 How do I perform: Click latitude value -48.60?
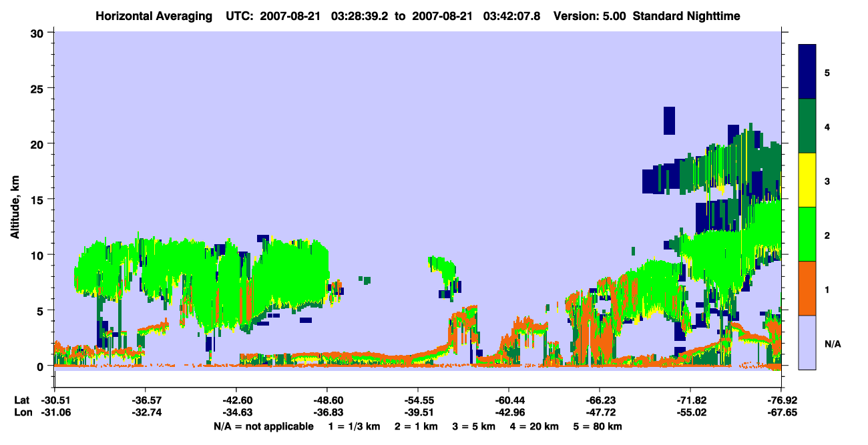pos(327,400)
